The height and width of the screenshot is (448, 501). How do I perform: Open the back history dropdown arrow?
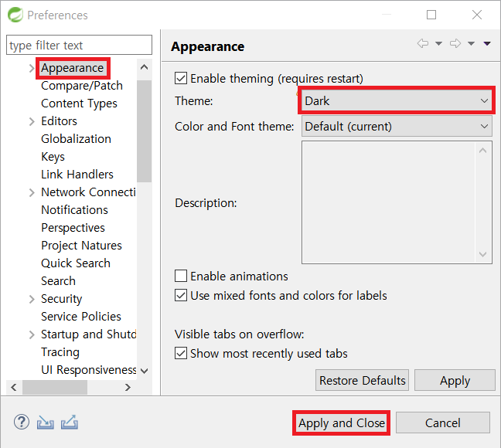click(x=438, y=43)
